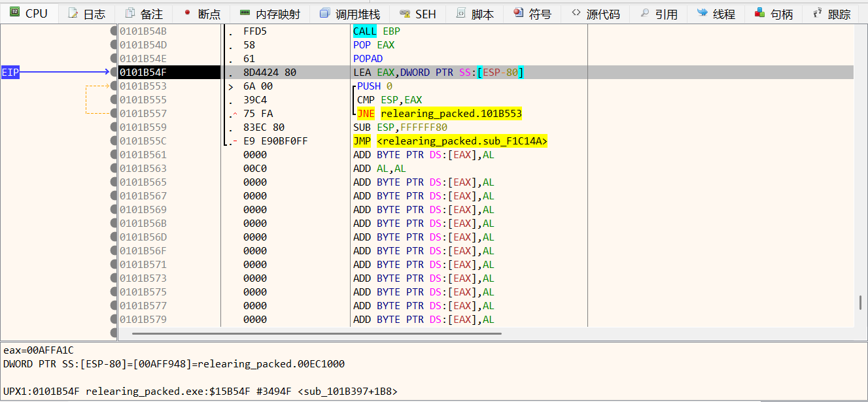The image size is (868, 402).
Task: Click the SEH chain icon
Action: 405,13
